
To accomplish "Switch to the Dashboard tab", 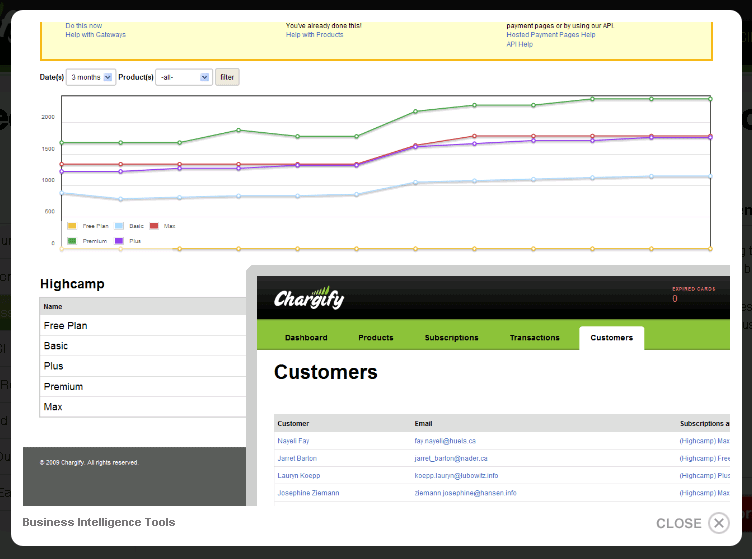I will click(306, 338).
